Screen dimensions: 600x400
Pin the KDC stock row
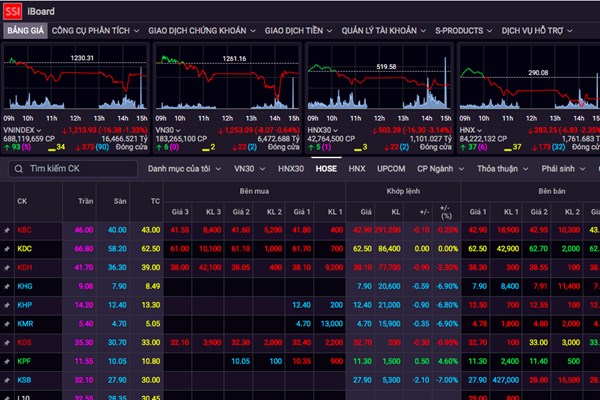point(6,248)
